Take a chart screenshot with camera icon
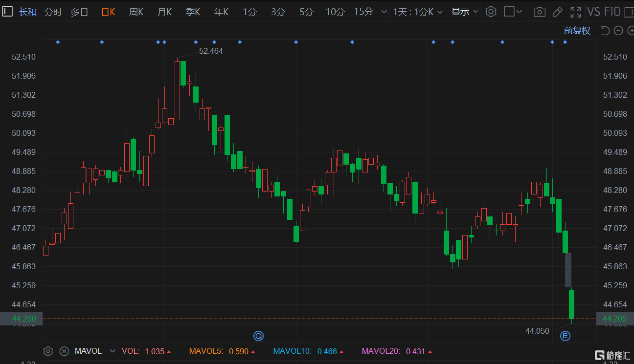The image size is (634, 364). (539, 12)
